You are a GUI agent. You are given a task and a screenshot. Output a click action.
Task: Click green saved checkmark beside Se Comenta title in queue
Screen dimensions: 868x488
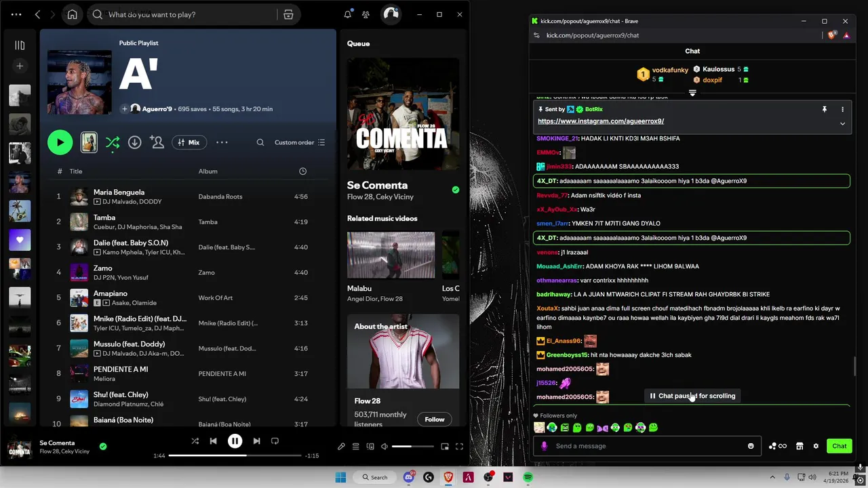click(455, 190)
